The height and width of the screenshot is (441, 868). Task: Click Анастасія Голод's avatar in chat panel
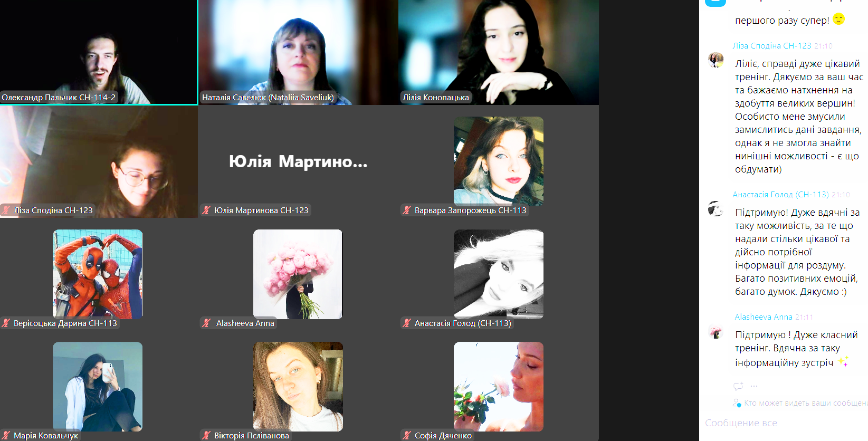click(x=716, y=209)
